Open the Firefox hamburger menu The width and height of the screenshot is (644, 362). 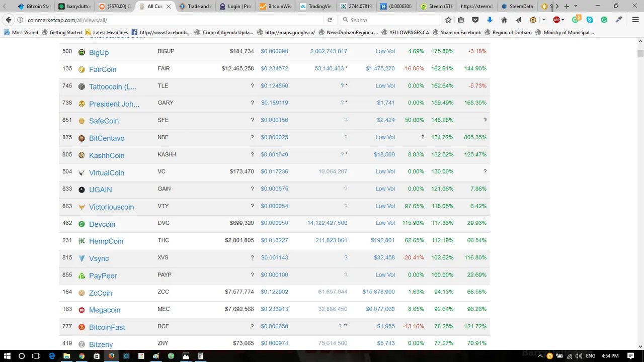tap(633, 20)
